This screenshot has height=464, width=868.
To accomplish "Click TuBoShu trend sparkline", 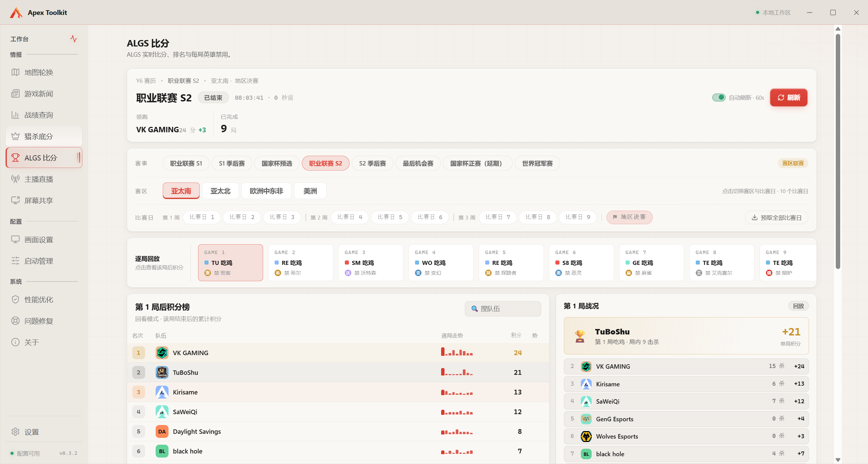I will pos(457,372).
